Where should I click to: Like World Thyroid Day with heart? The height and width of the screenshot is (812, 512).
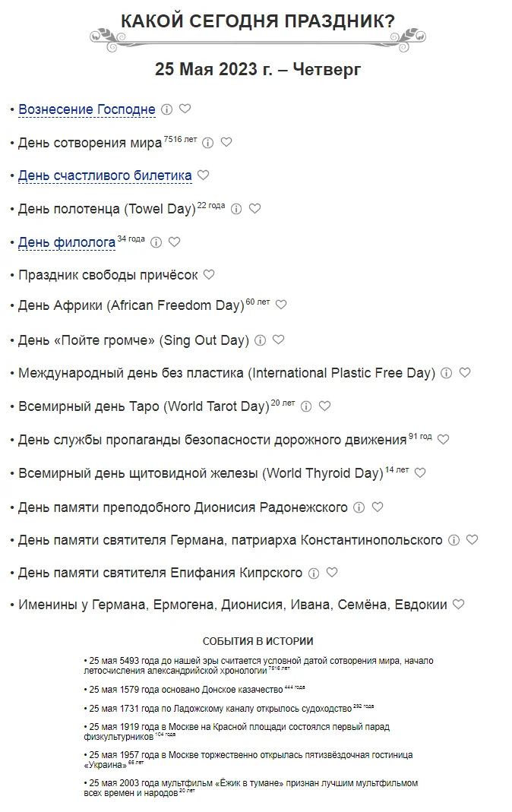420,472
